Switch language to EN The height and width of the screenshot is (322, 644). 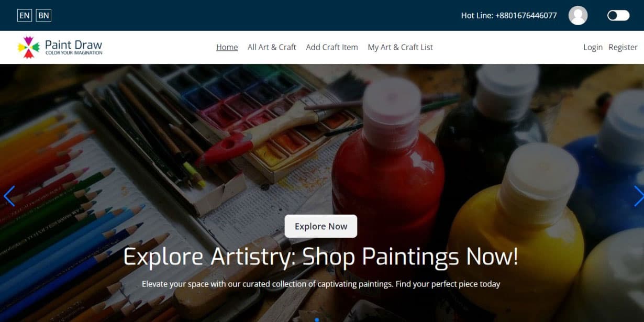(x=25, y=15)
